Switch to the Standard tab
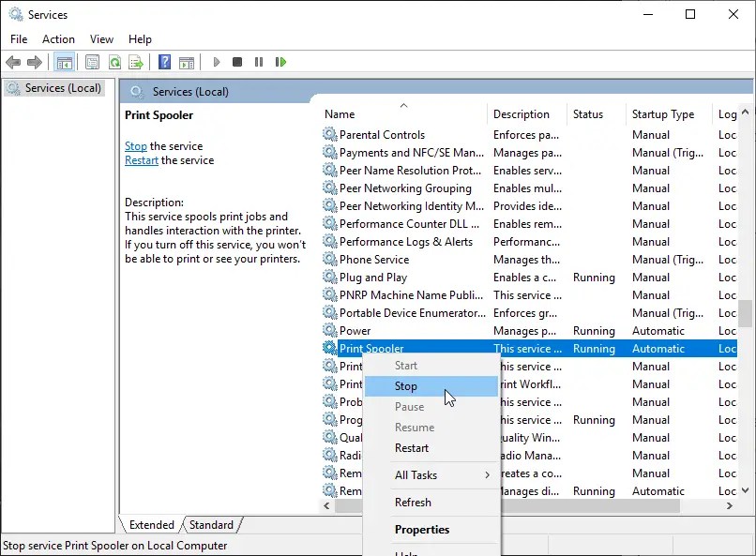 click(x=211, y=525)
